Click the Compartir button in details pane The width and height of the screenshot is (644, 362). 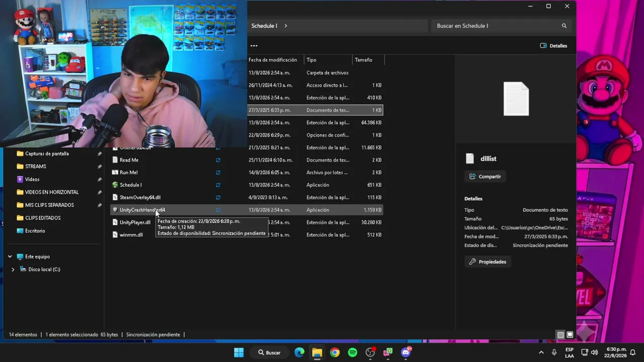[x=485, y=176]
